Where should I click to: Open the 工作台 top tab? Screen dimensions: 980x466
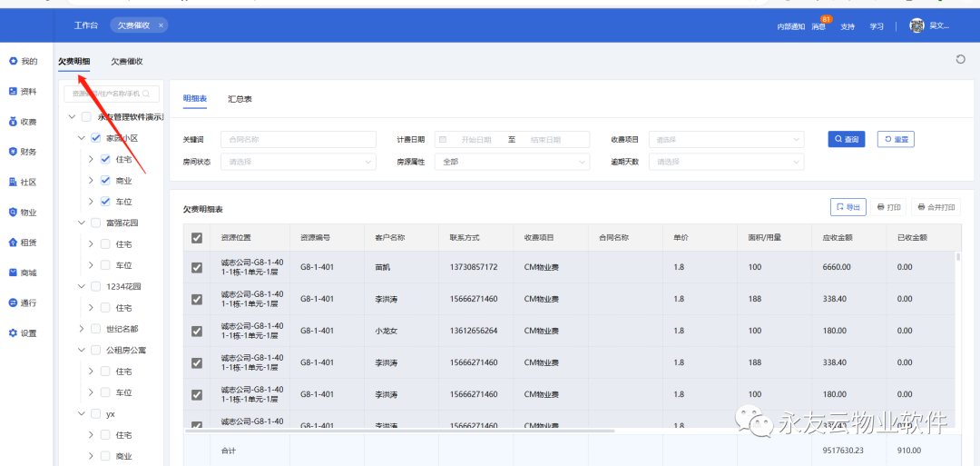[86, 25]
